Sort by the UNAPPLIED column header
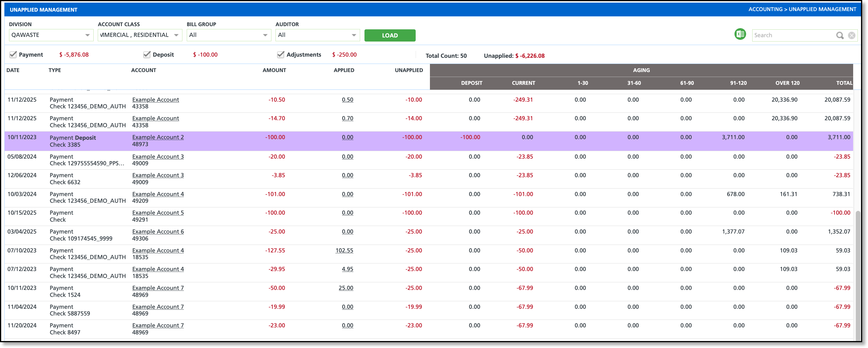 408,70
